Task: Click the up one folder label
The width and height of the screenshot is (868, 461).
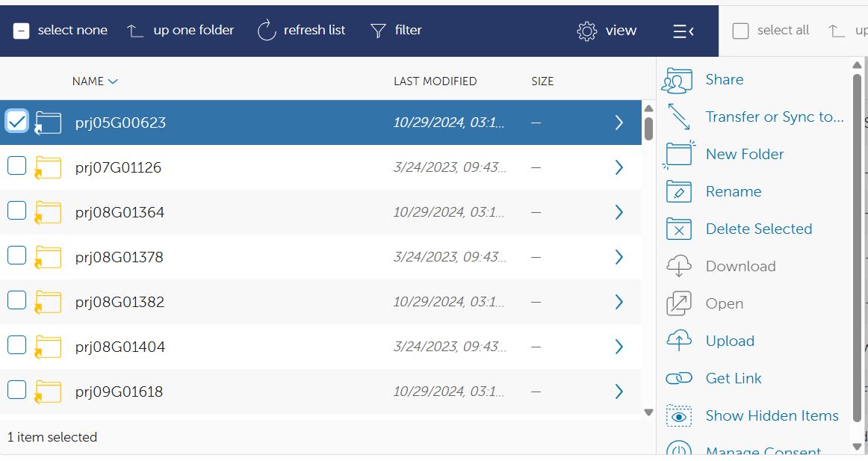Action: pyautogui.click(x=193, y=31)
